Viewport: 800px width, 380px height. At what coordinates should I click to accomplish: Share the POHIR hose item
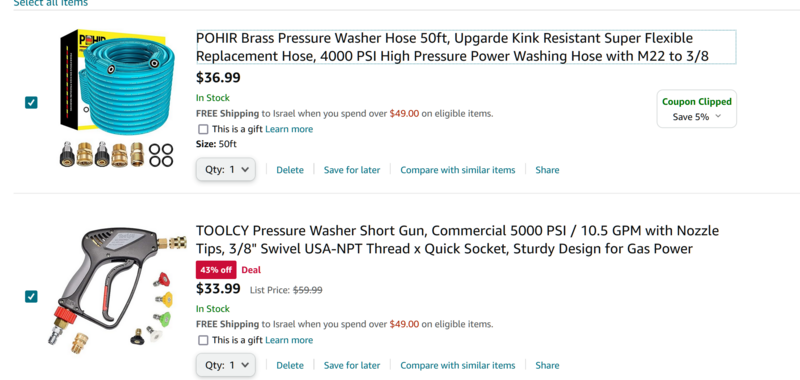click(547, 170)
